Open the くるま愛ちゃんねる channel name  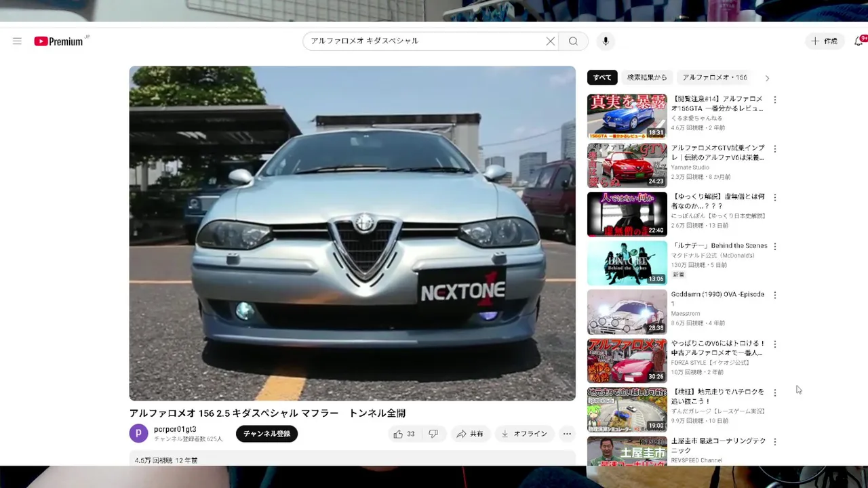click(x=697, y=118)
